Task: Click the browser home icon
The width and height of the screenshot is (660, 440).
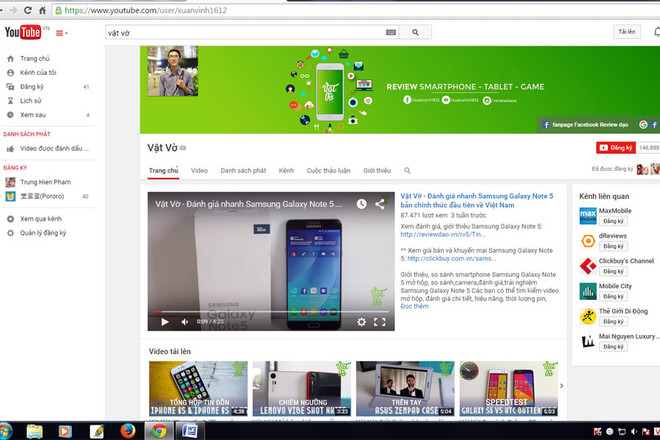Action: click(x=42, y=10)
